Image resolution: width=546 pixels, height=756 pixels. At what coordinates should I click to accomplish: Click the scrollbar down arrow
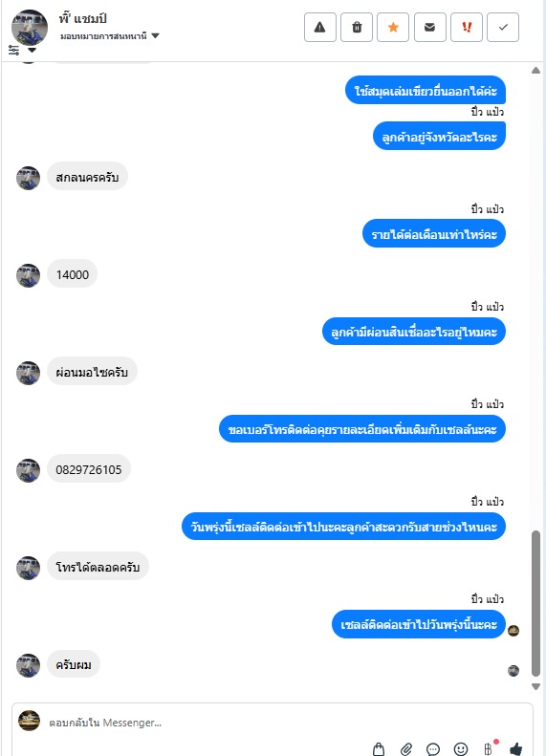[535, 686]
